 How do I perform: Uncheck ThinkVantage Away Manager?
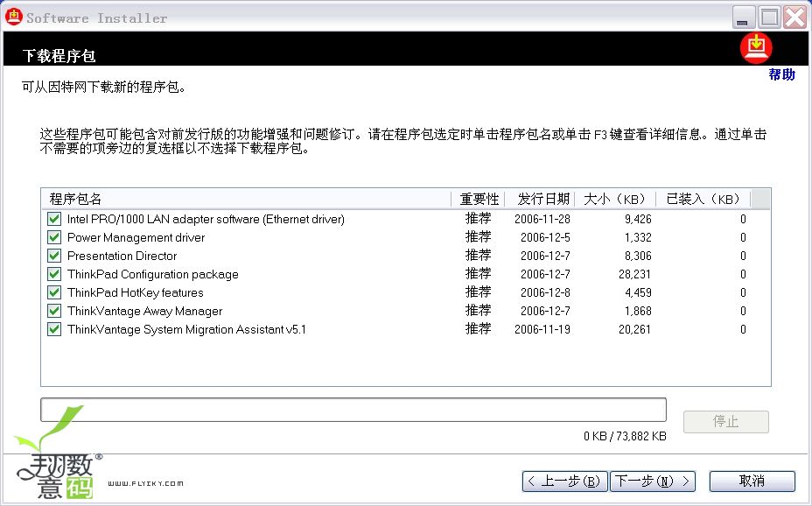[x=54, y=311]
